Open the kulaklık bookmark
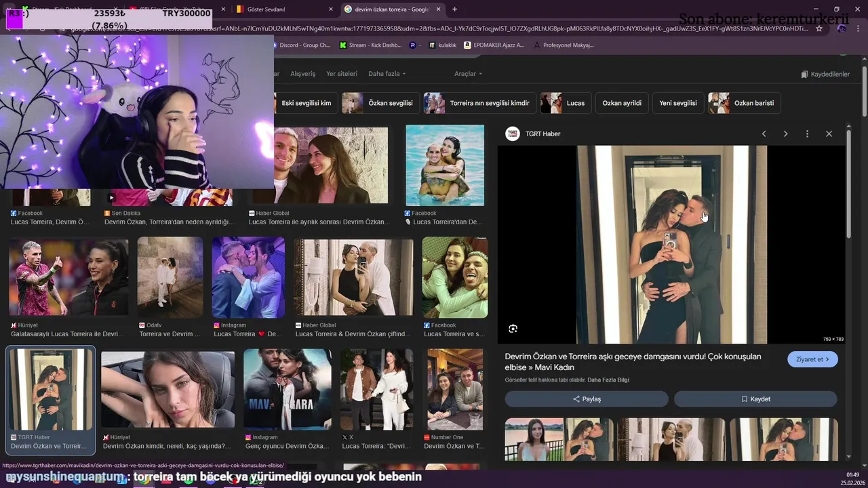The height and width of the screenshot is (488, 868). 442,45
